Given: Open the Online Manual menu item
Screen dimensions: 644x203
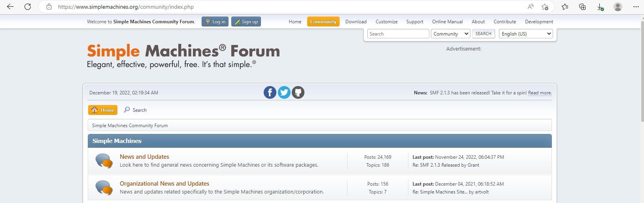Looking at the screenshot, I should click(x=448, y=22).
